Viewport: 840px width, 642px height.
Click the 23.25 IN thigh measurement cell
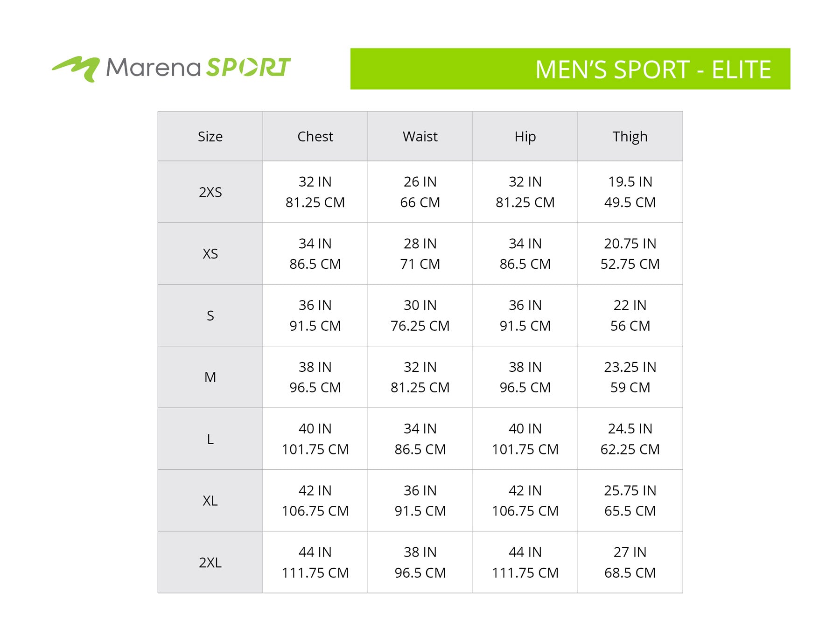(630, 377)
